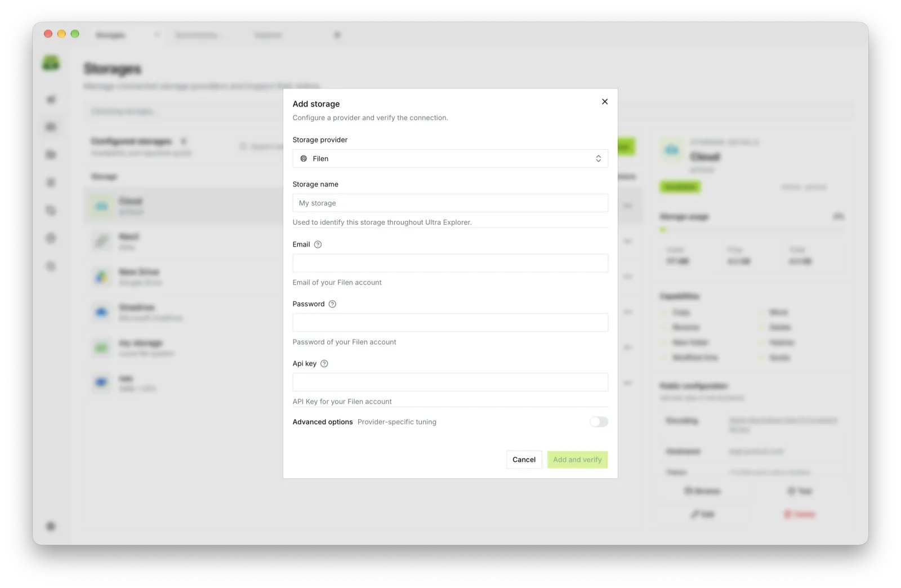Viewport: 901px width, 588px height.
Task: Expand the Storage provider chevron arrows
Action: click(599, 159)
